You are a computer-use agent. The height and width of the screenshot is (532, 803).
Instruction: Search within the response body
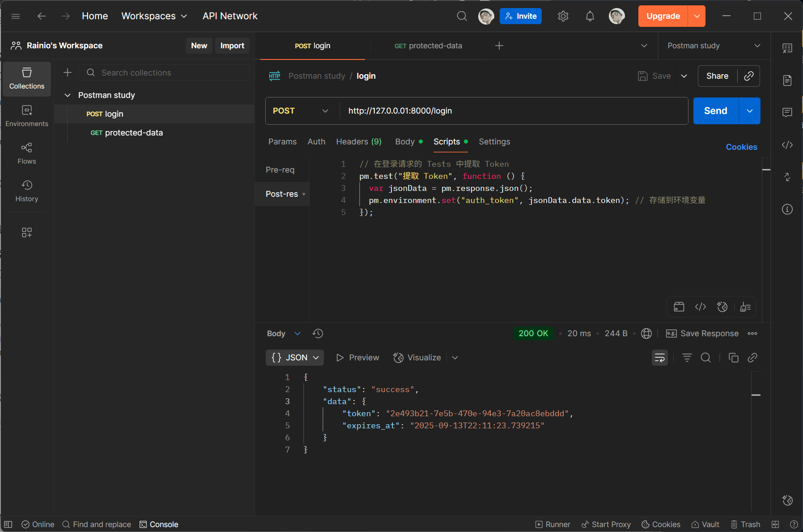(706, 358)
